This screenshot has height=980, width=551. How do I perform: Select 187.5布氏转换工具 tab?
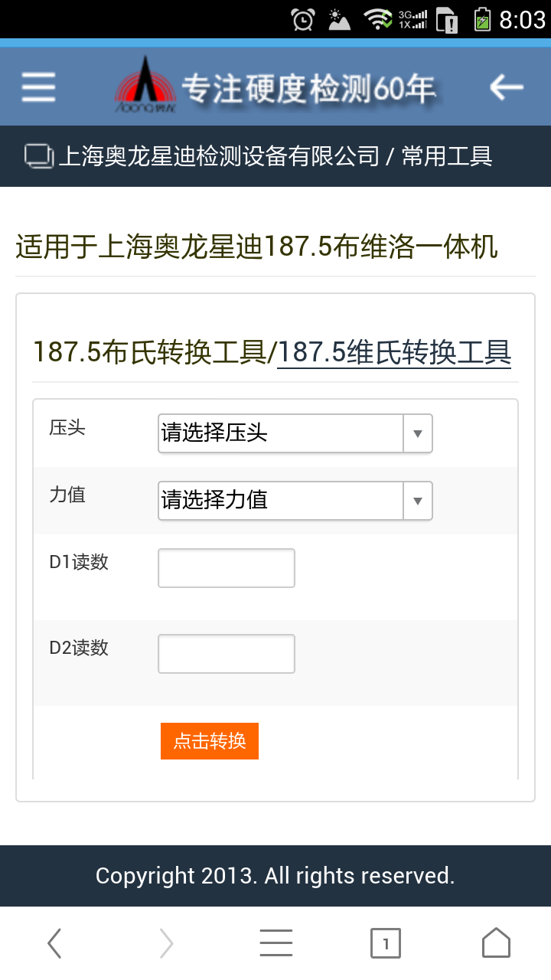[x=148, y=353]
